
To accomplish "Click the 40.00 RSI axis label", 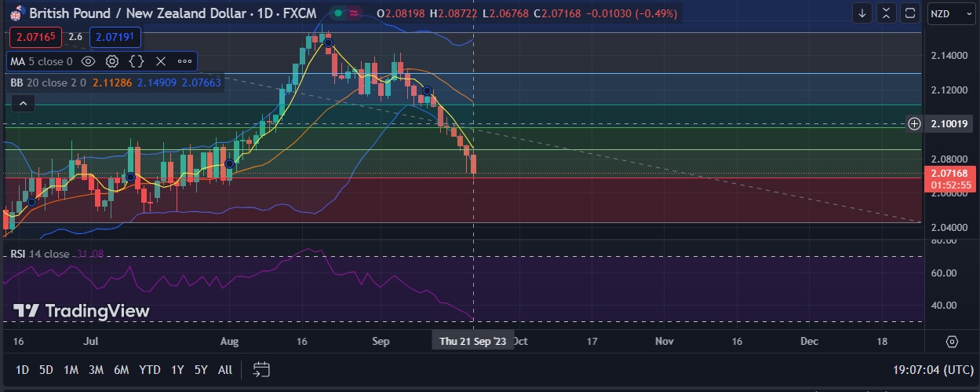I will (942, 306).
